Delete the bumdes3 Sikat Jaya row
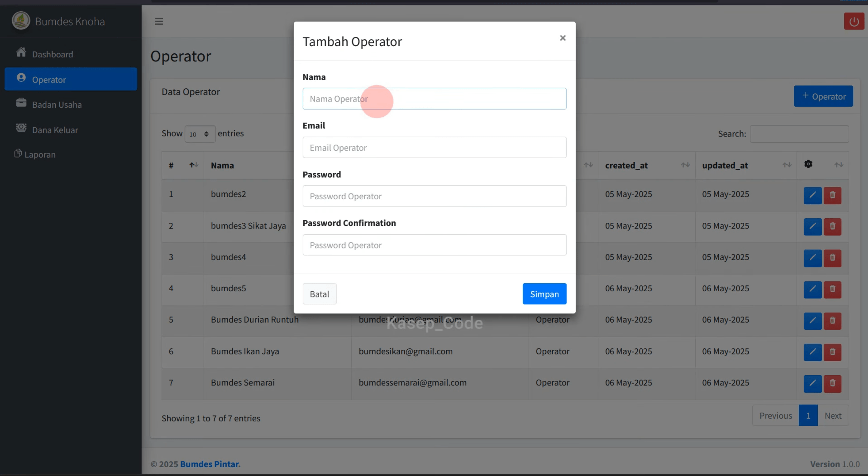The image size is (868, 476). click(x=832, y=226)
